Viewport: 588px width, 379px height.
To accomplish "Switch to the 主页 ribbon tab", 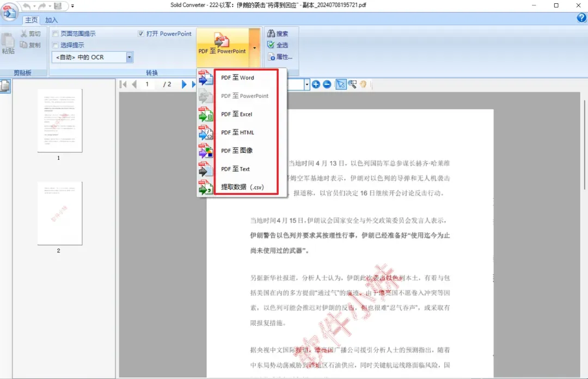I will coord(31,20).
